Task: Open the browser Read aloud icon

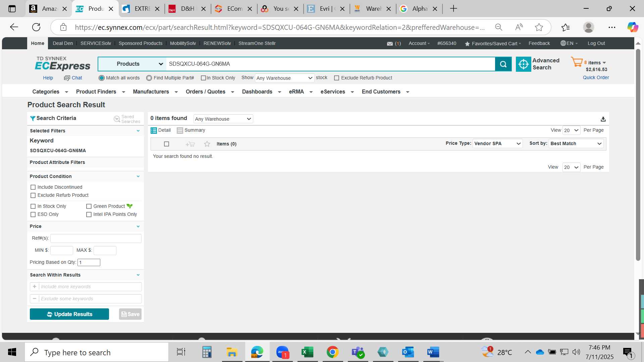Action: 519,27
